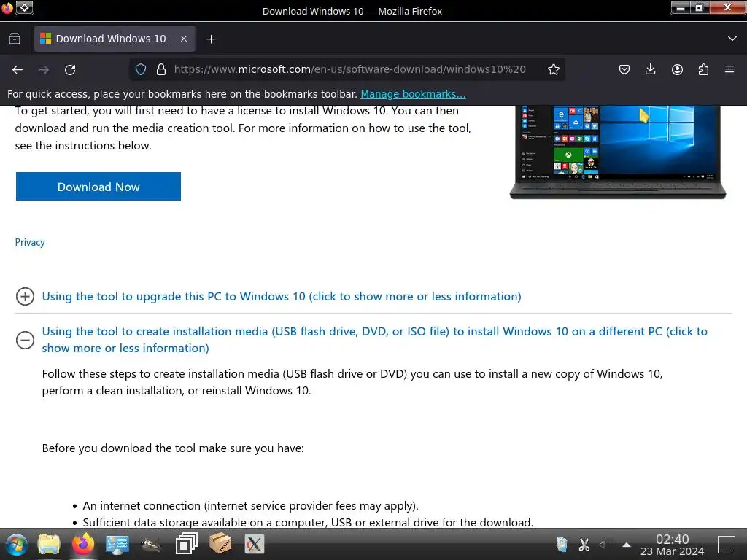Bookmark this page with the star
The height and width of the screenshot is (560, 747).
point(553,69)
